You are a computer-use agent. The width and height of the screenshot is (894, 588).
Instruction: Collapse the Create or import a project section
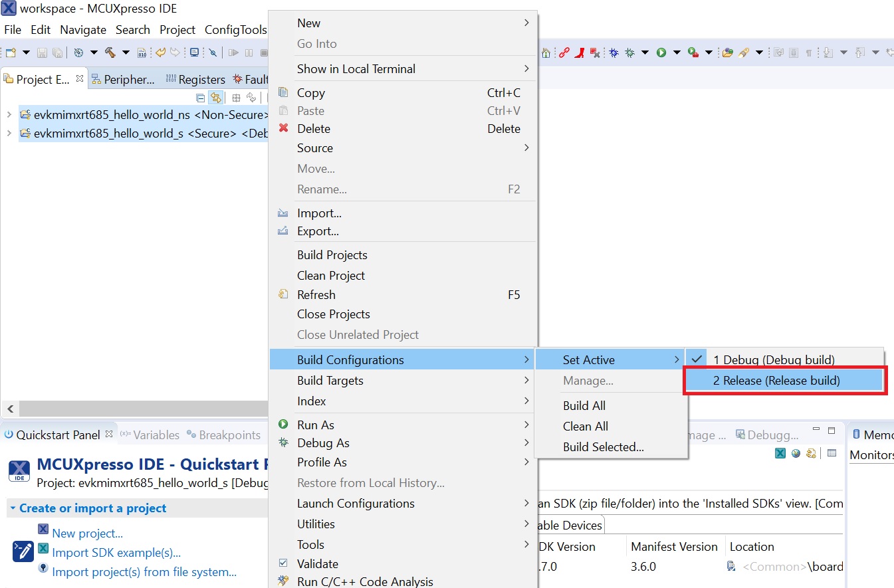pos(13,508)
